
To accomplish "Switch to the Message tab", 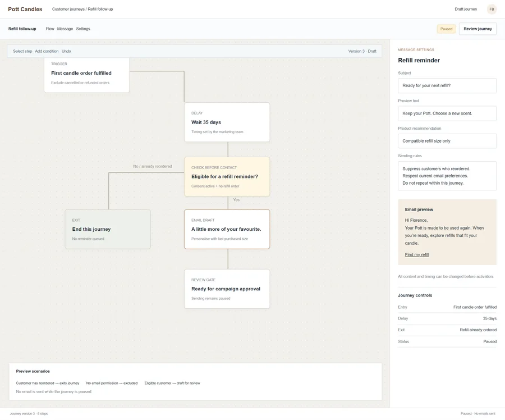I will [x=65, y=29].
